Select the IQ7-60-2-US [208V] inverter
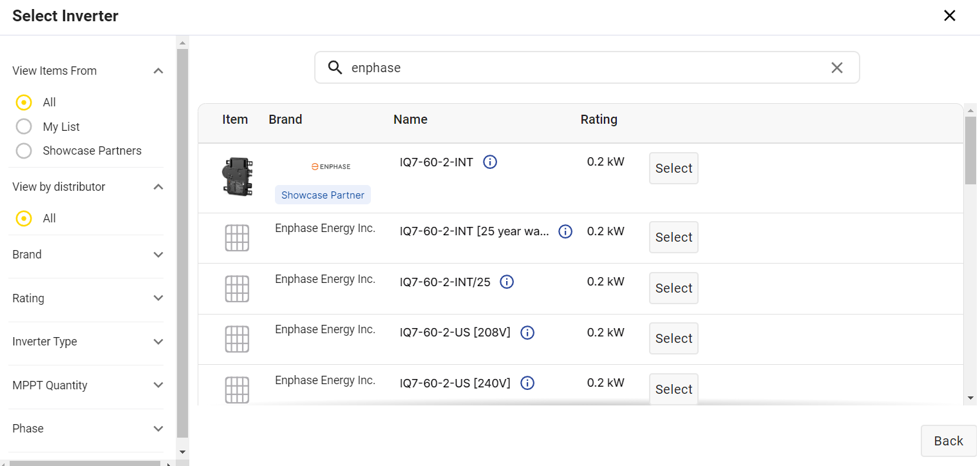 pos(674,338)
